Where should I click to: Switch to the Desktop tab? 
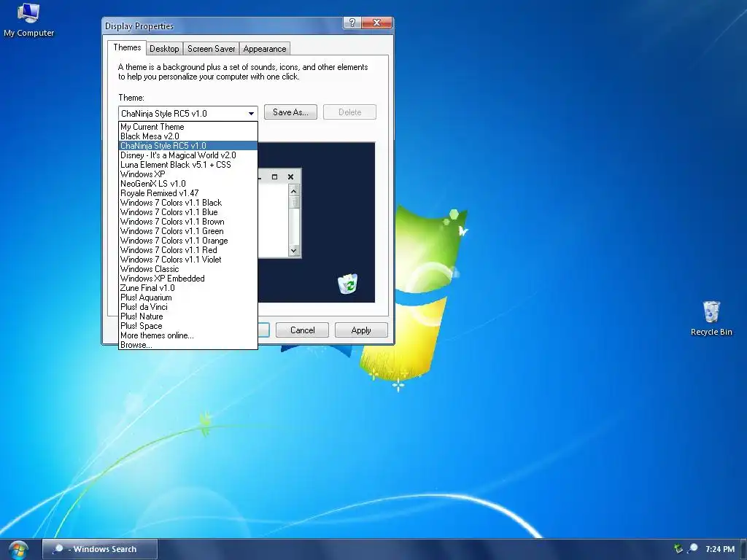point(164,49)
